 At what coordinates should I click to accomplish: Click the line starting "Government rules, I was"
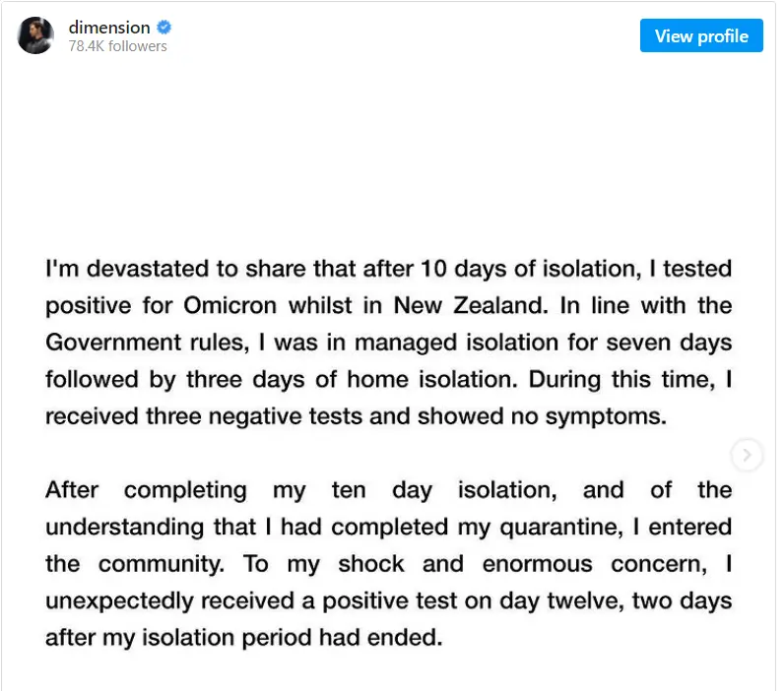tap(388, 343)
